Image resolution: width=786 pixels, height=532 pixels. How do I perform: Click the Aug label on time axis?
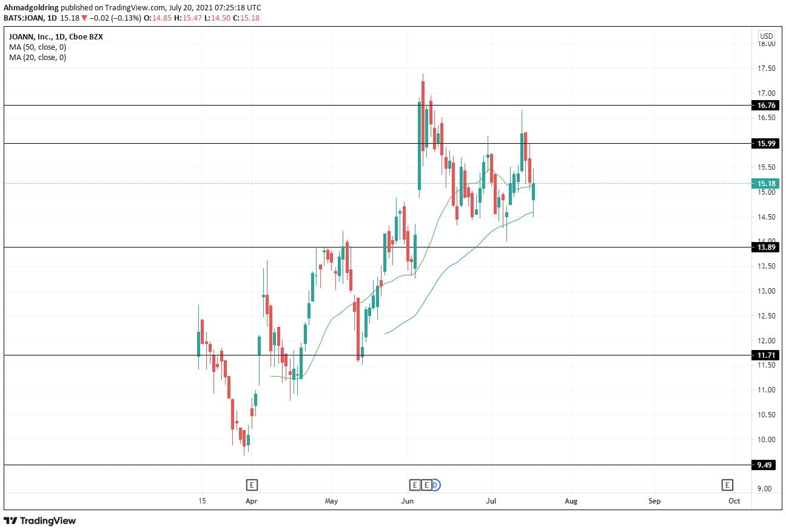pyautogui.click(x=571, y=501)
